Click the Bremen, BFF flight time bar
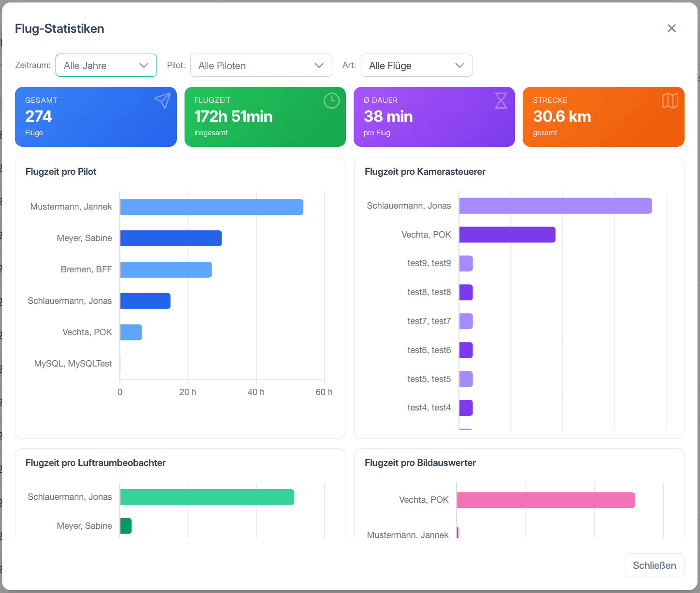Screen dimensions: 700x593 click(166, 270)
